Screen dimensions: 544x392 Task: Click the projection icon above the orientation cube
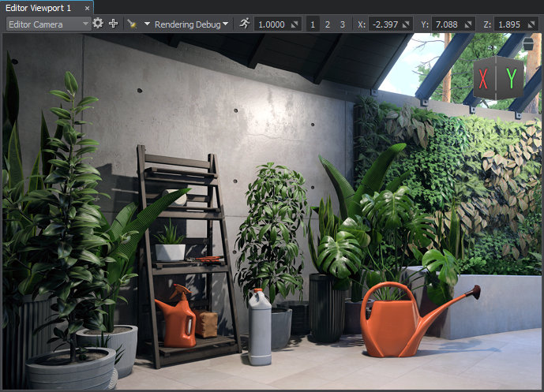tap(527, 44)
